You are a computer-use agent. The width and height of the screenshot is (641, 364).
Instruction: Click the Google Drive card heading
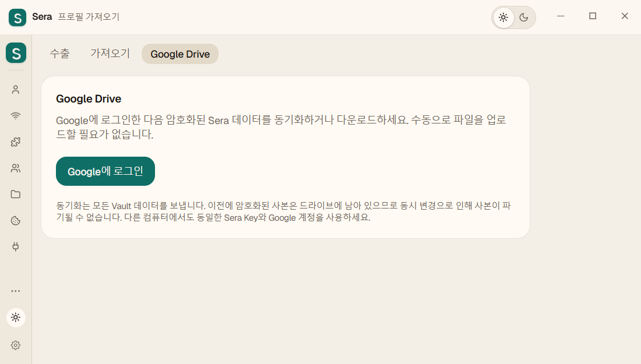pyautogui.click(x=89, y=99)
